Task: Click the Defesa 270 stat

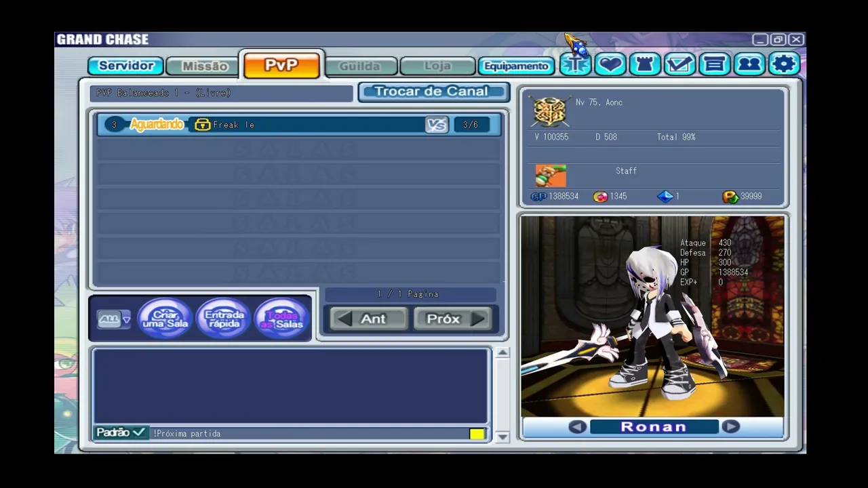Action: pos(706,253)
